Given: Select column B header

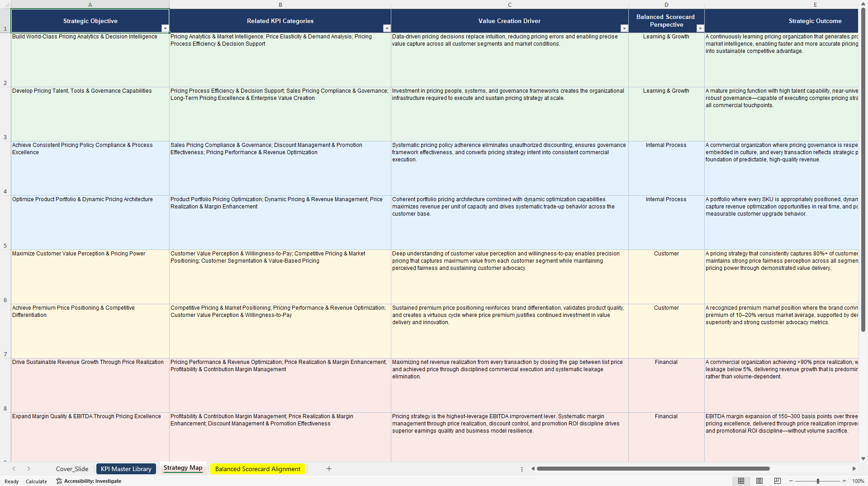Looking at the screenshot, I should pyautogui.click(x=280, y=5).
